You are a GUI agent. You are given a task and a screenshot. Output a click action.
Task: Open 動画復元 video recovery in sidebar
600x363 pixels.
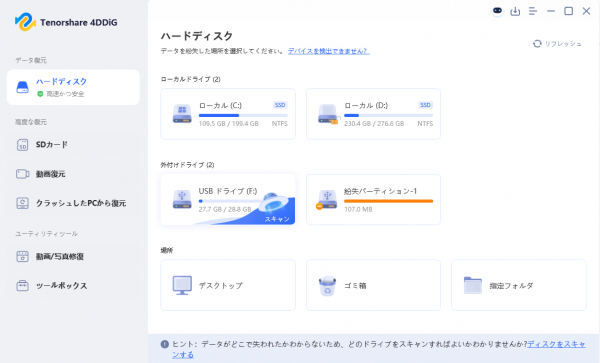(73, 174)
